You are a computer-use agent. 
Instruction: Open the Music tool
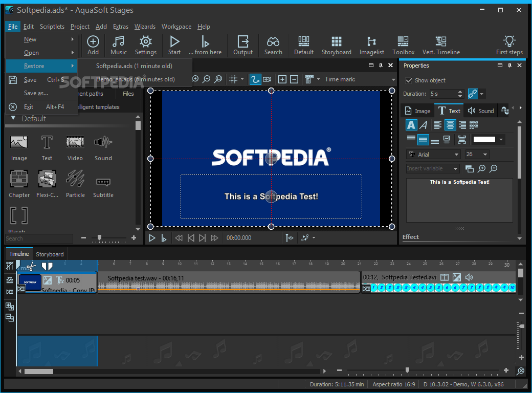(118, 45)
